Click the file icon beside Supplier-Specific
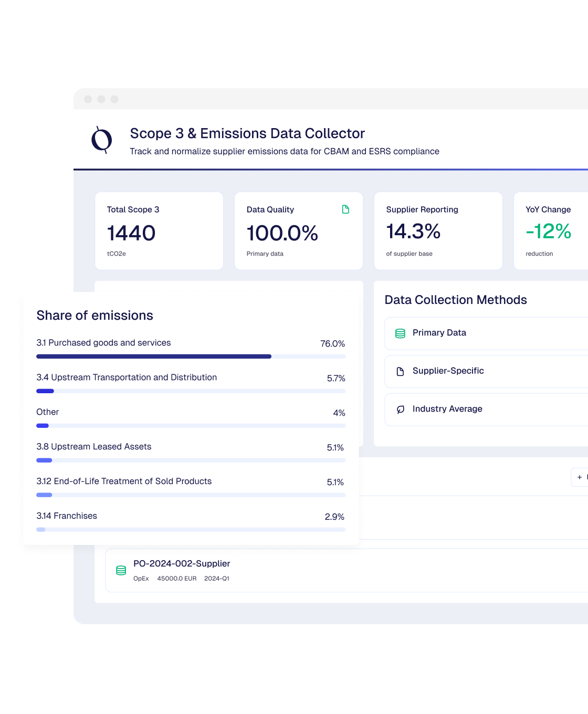The height and width of the screenshot is (714, 588). coord(400,372)
